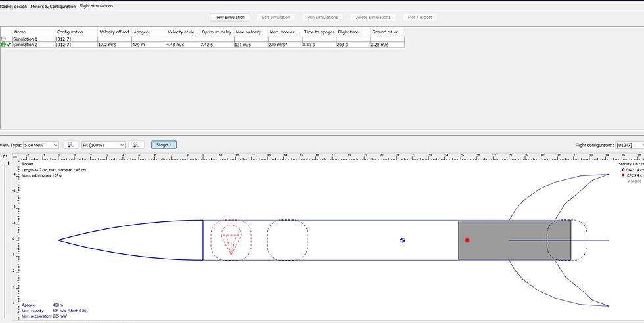
Task: Click the 'Max. acceleration: 265 m/s²' readout
Action: [45, 316]
